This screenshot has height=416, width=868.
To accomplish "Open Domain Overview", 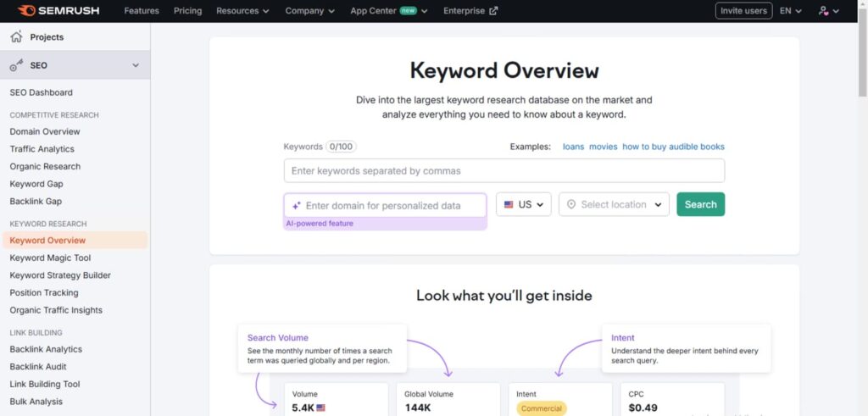I will point(45,131).
